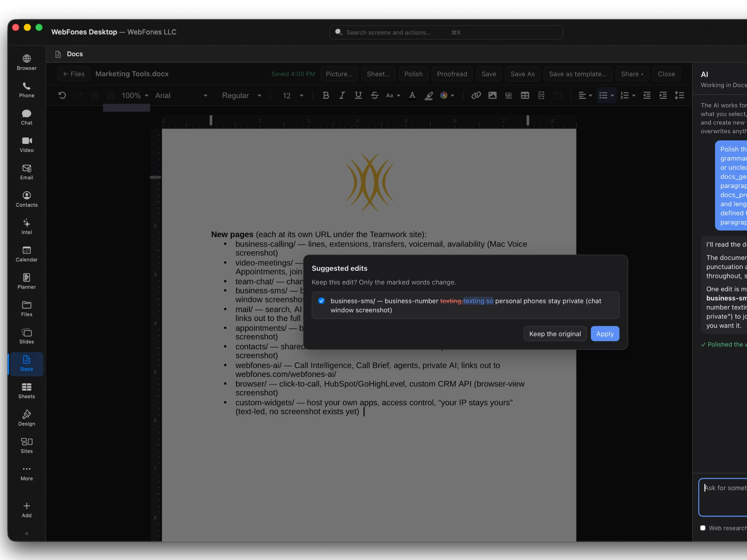Image resolution: width=747 pixels, height=560 pixels.
Task: Toggle Underline formatting
Action: (x=358, y=96)
